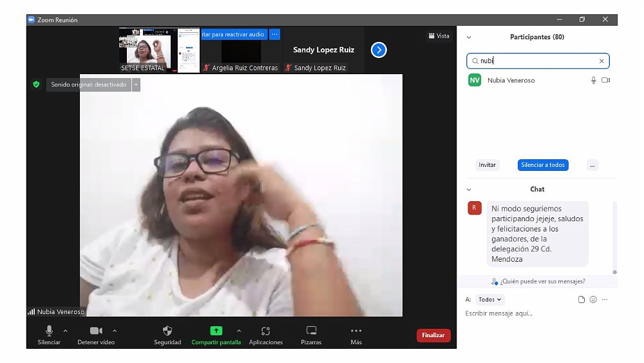Expand audio options arrow next to Silenciar
The width and height of the screenshot is (644, 363).
(65, 330)
